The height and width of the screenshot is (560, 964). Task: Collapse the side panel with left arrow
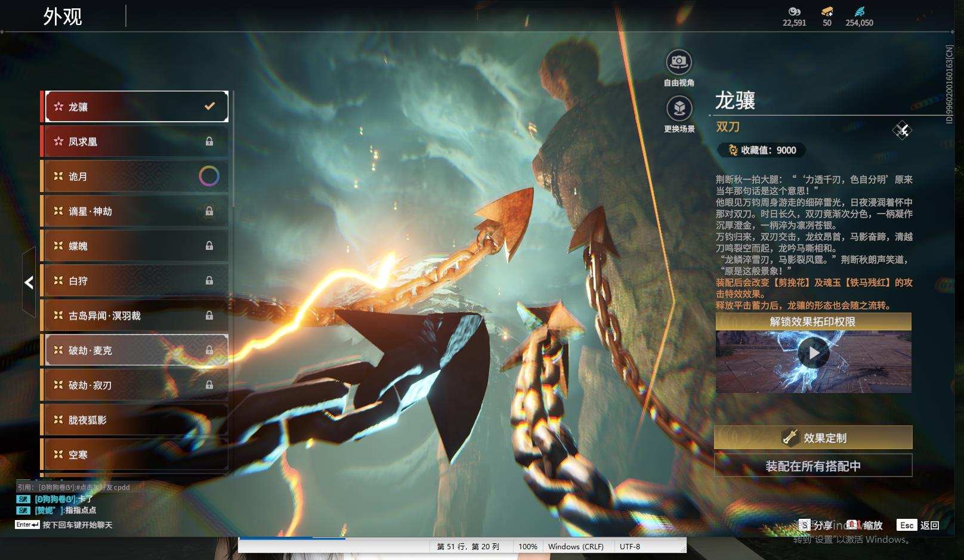tap(29, 282)
